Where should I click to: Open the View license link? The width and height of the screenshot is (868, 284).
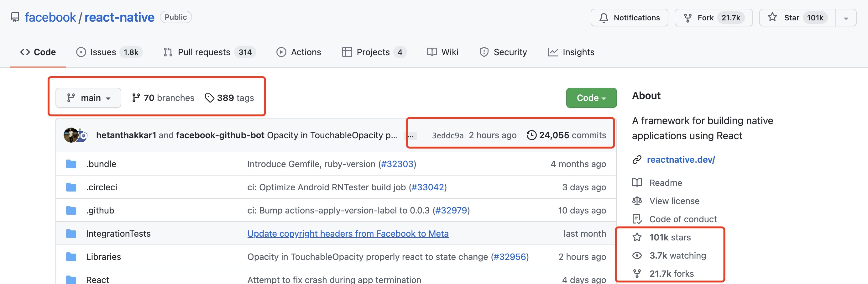[x=674, y=201]
